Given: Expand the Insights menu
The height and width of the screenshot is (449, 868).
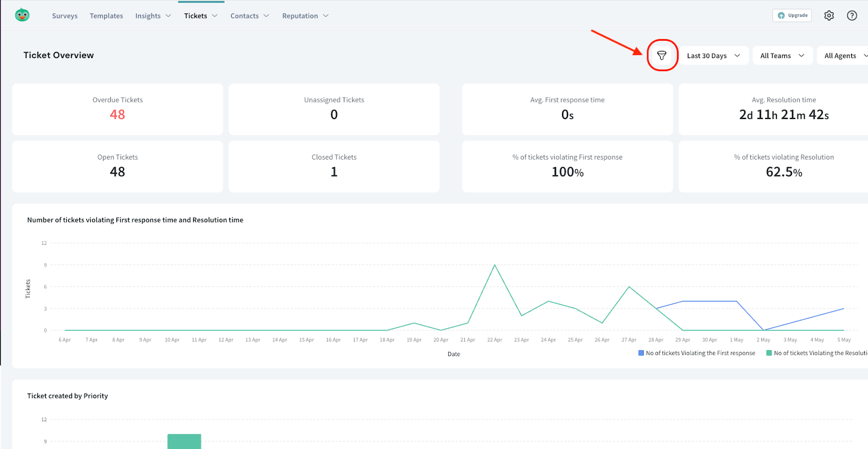Looking at the screenshot, I should click(x=153, y=16).
